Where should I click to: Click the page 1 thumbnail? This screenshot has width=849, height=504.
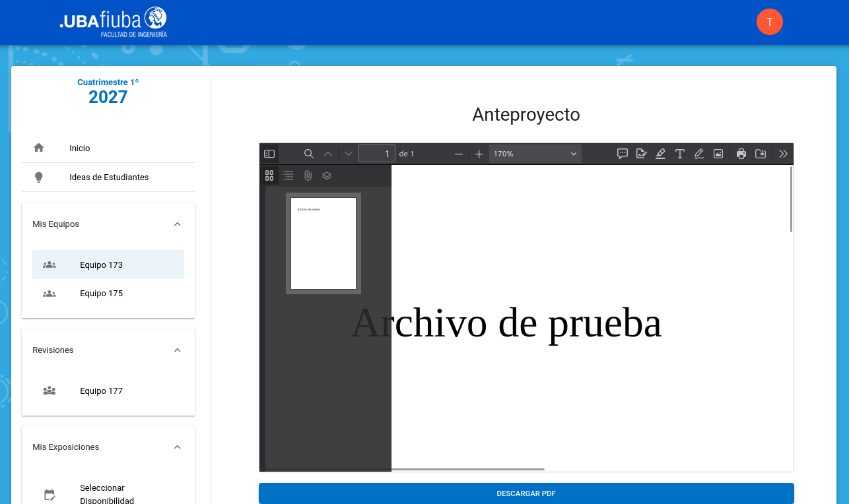point(323,243)
